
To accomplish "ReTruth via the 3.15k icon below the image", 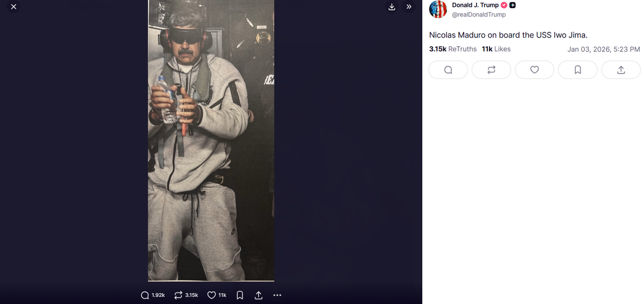I will click(x=187, y=295).
